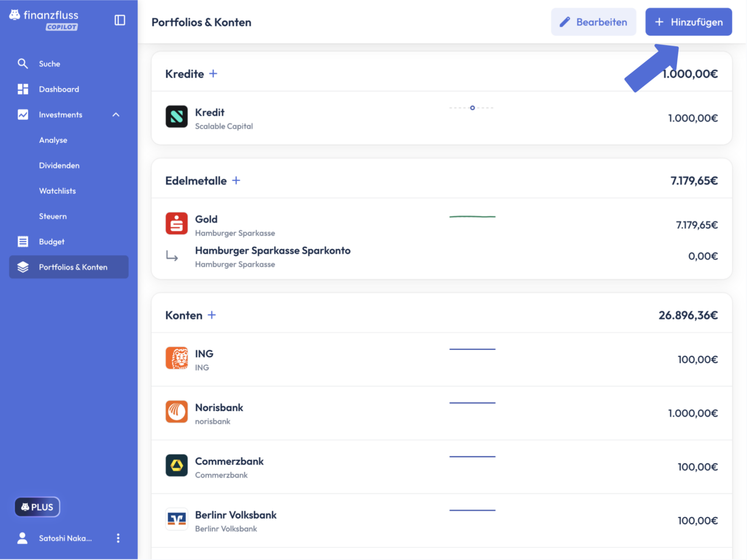Open Dividenden in the sidebar

(x=59, y=165)
